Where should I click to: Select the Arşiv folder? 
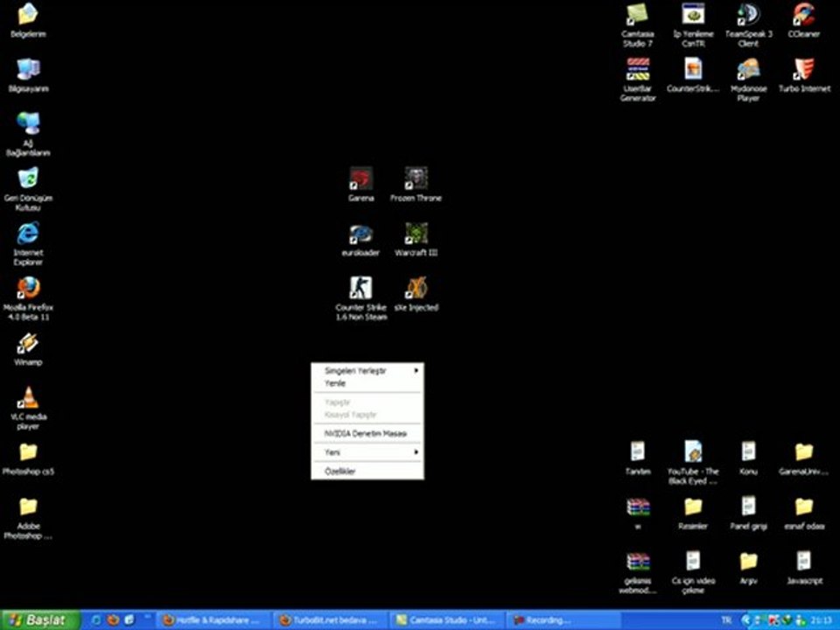click(x=748, y=567)
